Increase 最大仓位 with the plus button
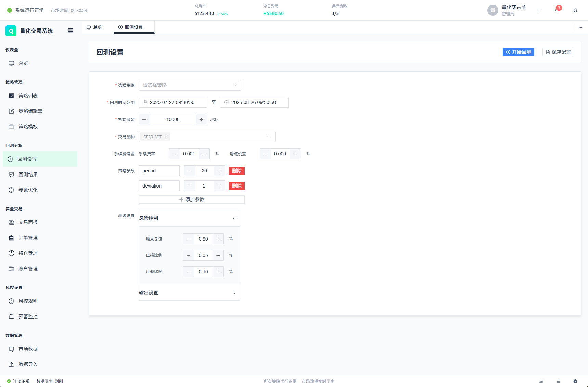The image size is (588, 387). pos(218,239)
